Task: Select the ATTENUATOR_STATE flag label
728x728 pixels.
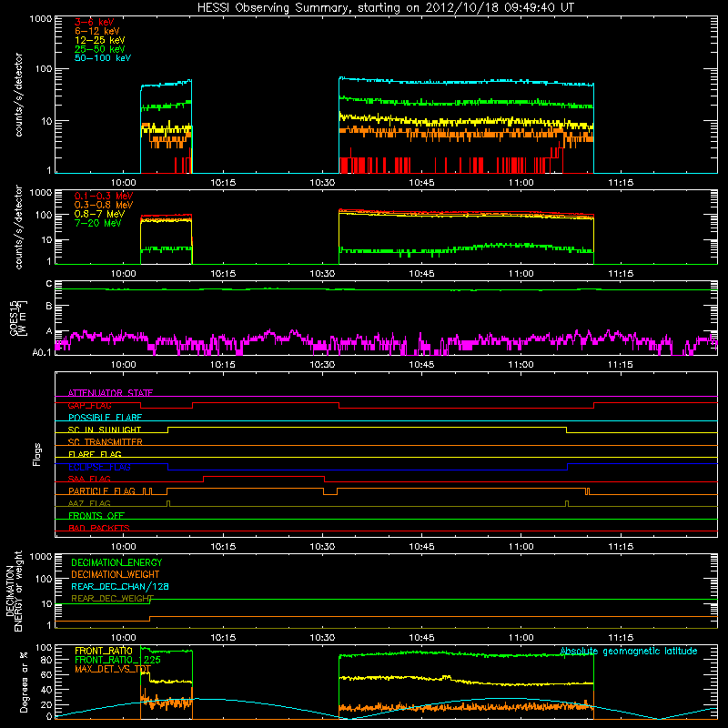Action: [x=110, y=393]
